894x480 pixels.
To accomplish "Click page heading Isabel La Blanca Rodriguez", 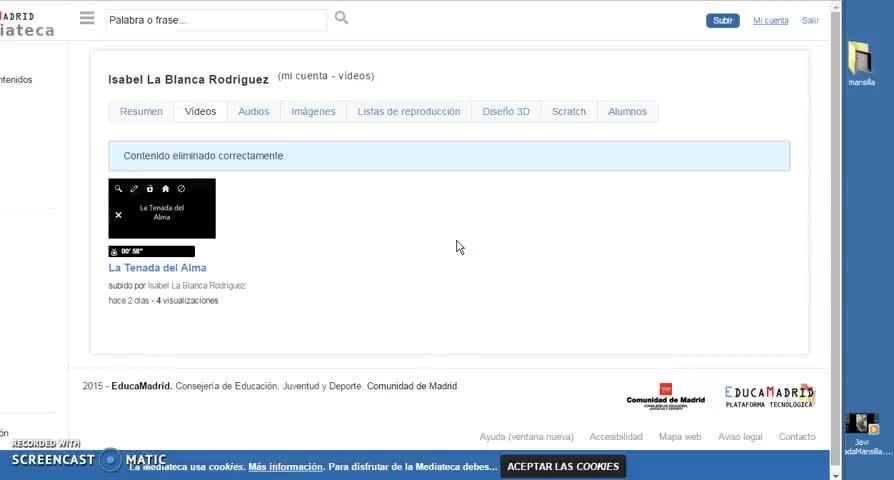I will coord(188,80).
